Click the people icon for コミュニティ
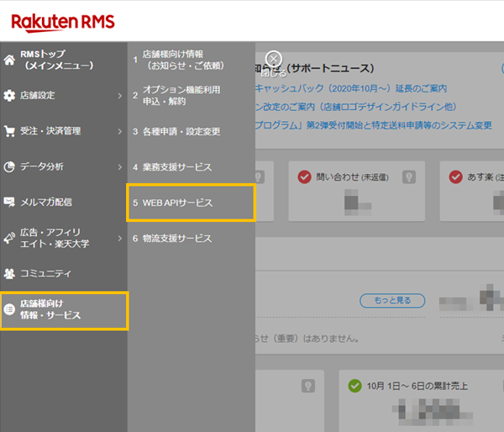504x432 pixels. [x=10, y=274]
